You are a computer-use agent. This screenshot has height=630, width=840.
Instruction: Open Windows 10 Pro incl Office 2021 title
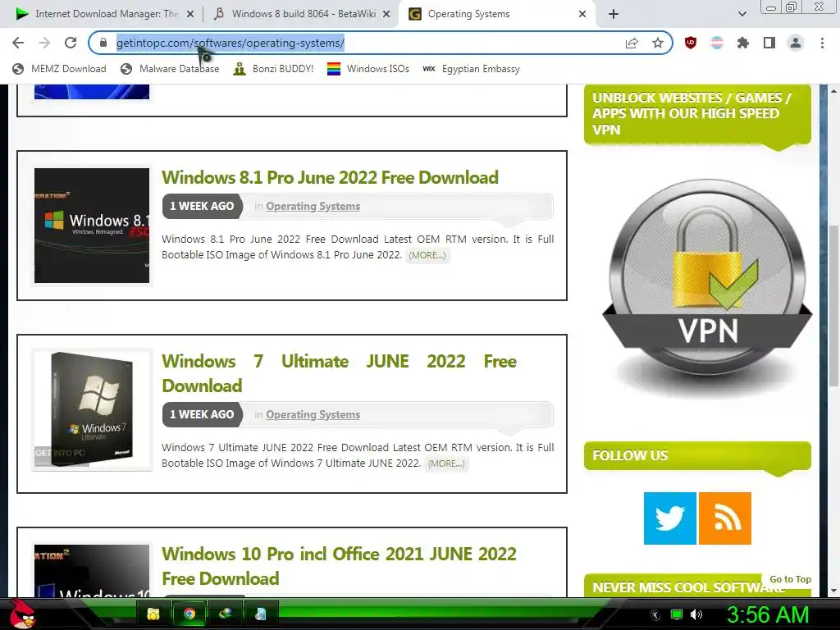pos(339,566)
